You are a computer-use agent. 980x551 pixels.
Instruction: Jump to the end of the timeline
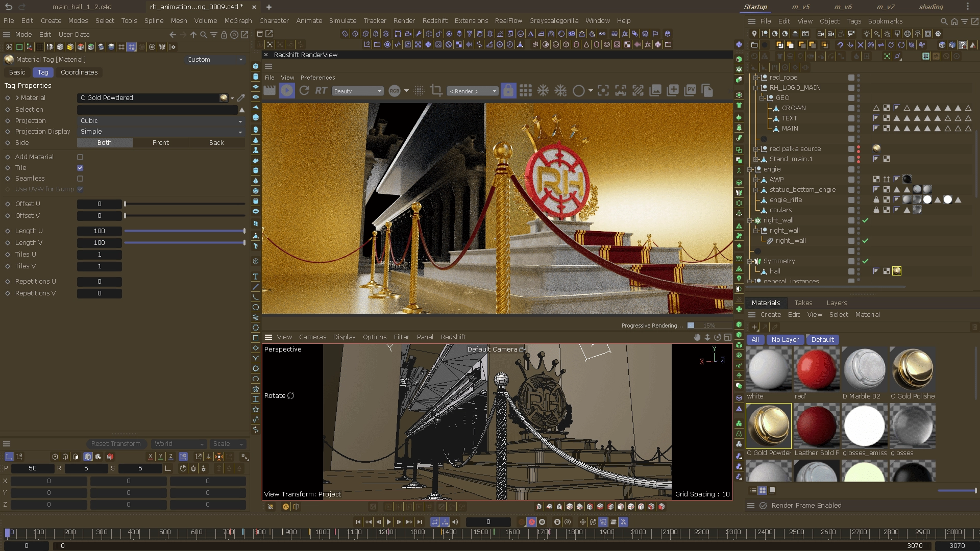[420, 522]
